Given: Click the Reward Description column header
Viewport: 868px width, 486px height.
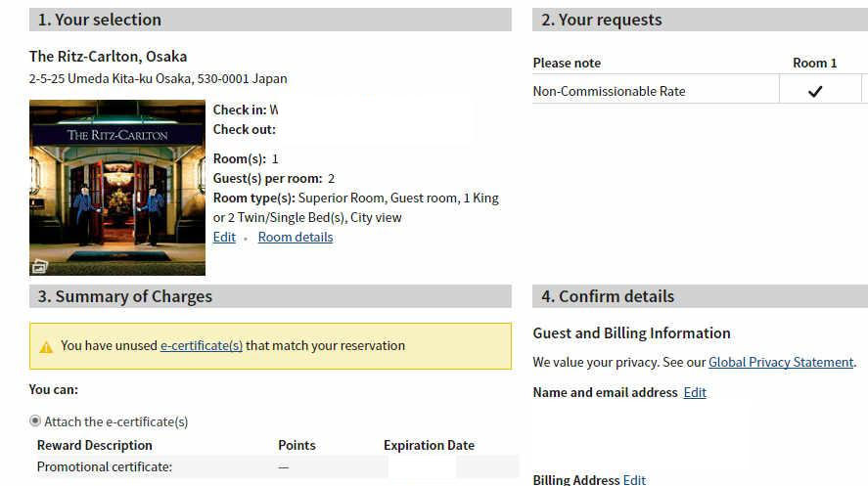Looking at the screenshot, I should [x=95, y=445].
